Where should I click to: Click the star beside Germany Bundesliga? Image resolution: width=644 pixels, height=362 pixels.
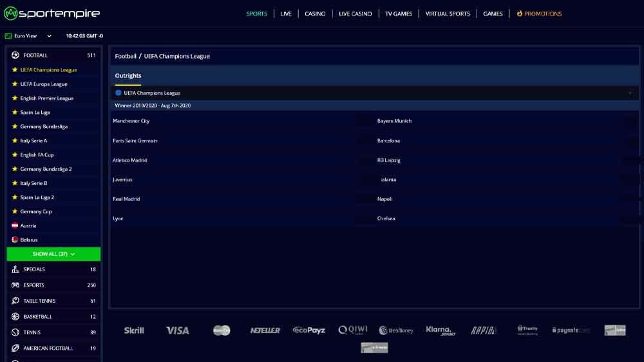(15, 126)
